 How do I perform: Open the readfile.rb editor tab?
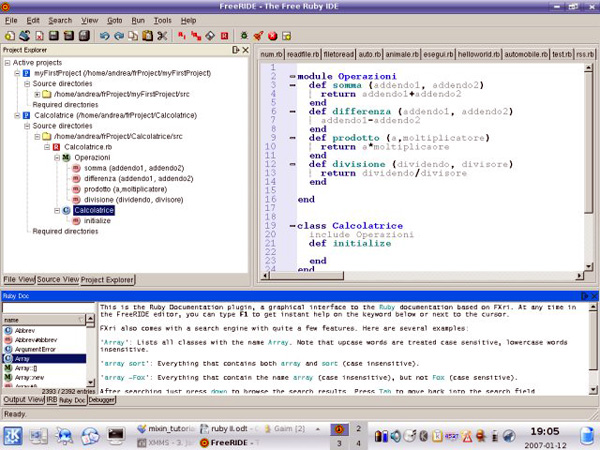pos(303,54)
